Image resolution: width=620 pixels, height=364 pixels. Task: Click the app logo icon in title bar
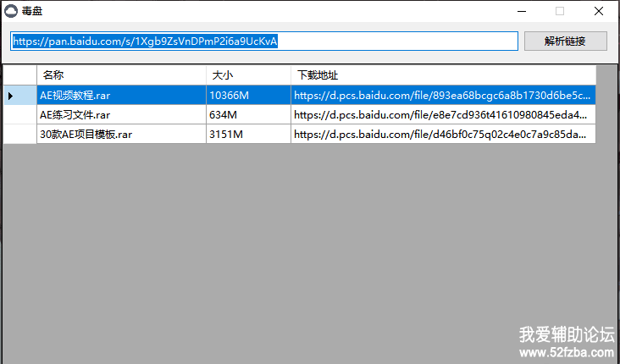11,11
